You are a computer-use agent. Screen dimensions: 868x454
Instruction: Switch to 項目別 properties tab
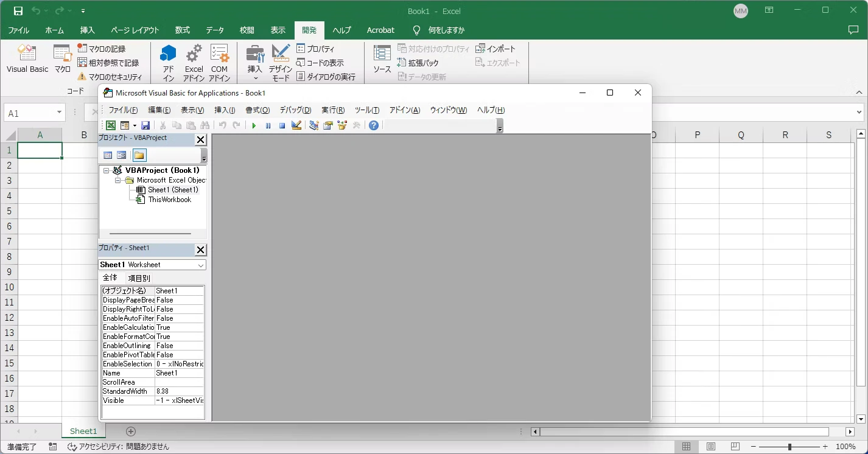[x=139, y=278]
